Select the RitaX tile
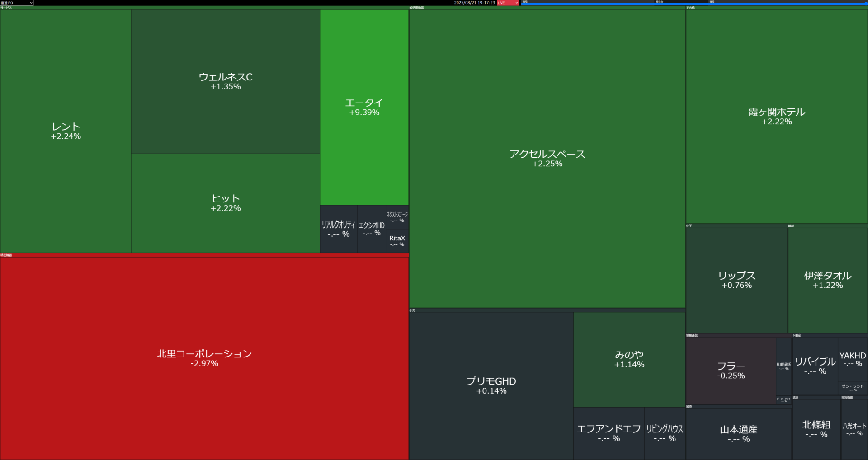Viewport: 868px width, 460px height. click(397, 241)
